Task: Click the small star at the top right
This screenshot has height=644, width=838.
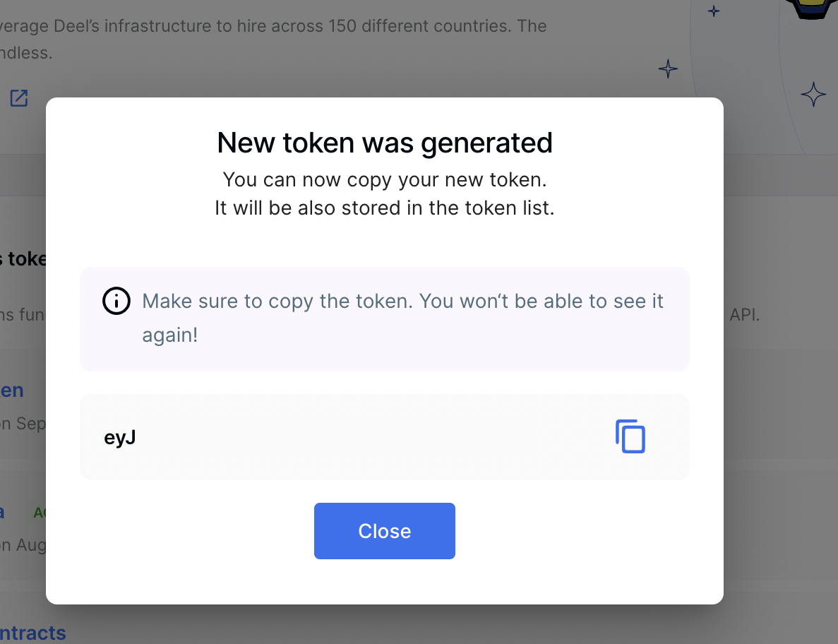Action: tap(714, 11)
